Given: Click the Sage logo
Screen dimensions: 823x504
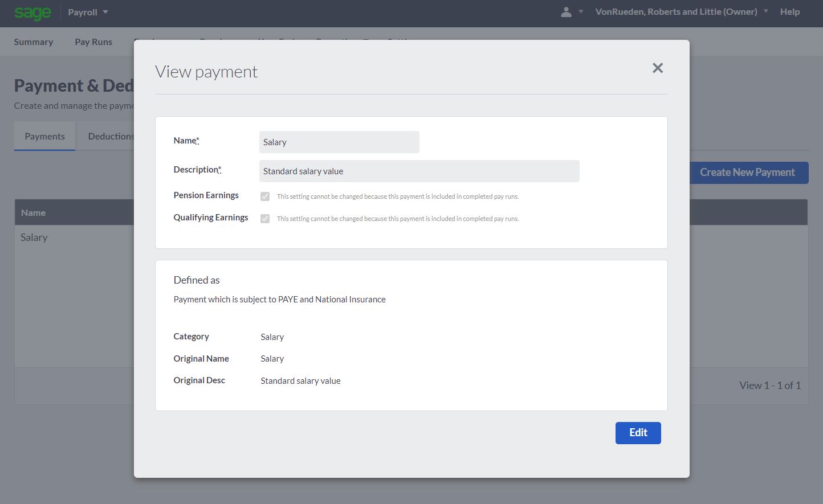Looking at the screenshot, I should 32,13.
